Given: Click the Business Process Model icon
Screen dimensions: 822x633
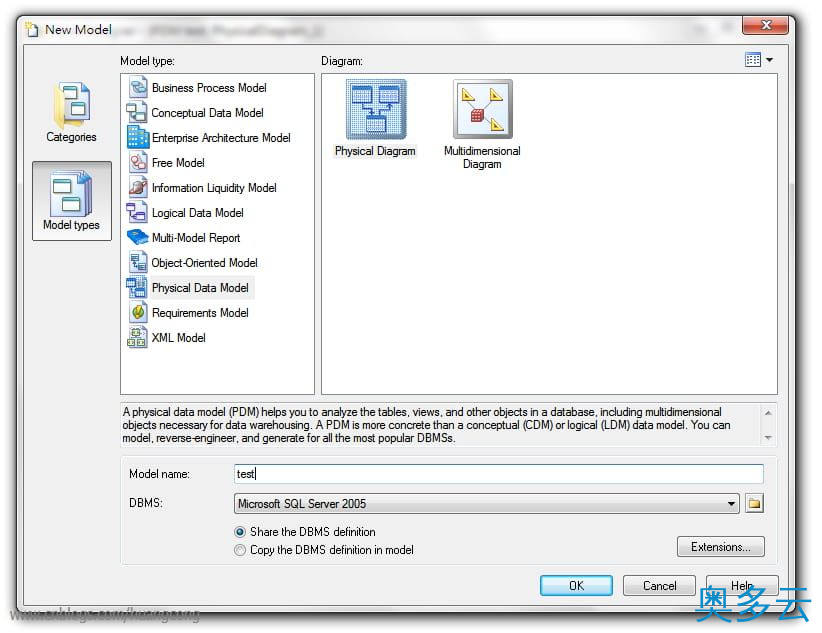Looking at the screenshot, I should coord(138,88).
